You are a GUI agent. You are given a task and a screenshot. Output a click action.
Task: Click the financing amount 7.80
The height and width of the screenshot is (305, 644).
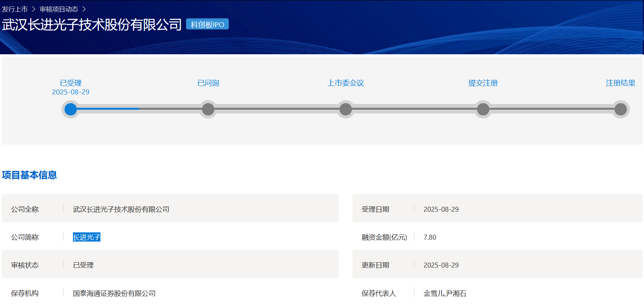(430, 237)
